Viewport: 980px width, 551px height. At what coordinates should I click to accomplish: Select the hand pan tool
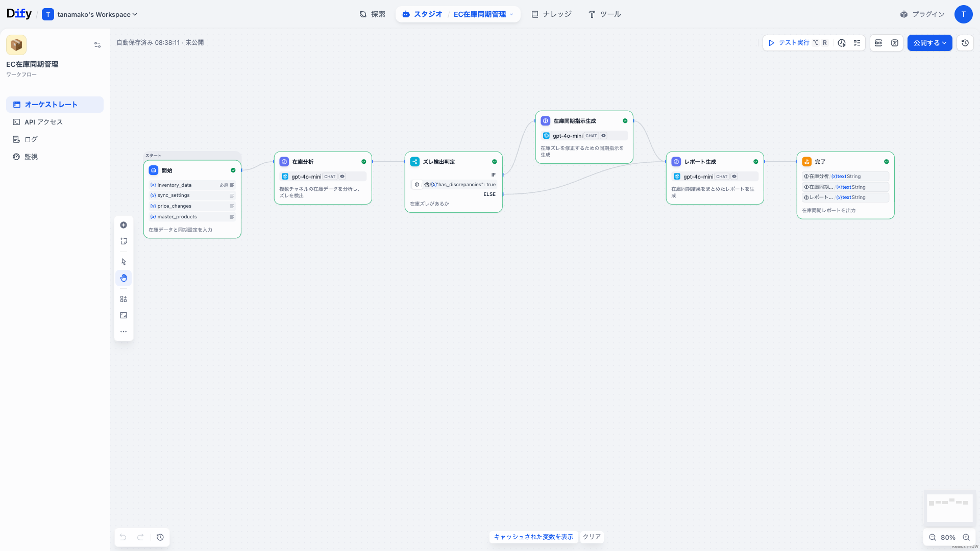[x=124, y=278]
